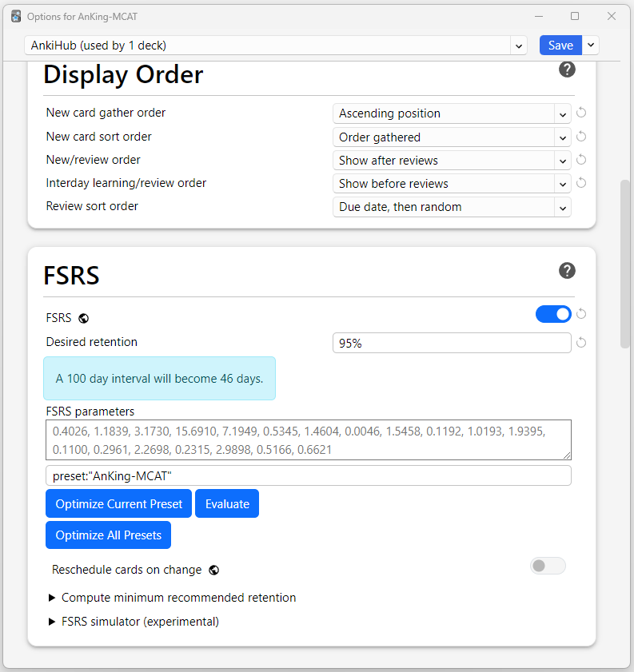Click globe icon next to Reschedule cards

[x=214, y=570]
